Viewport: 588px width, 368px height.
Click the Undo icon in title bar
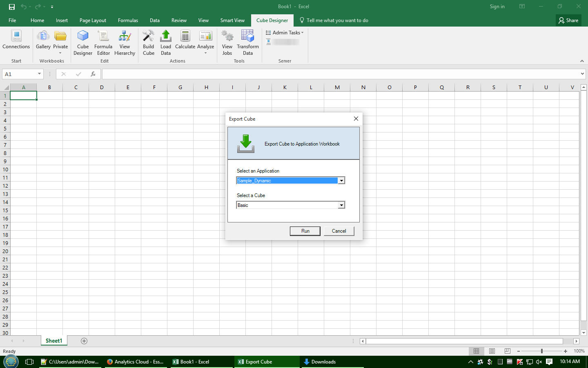coord(24,7)
